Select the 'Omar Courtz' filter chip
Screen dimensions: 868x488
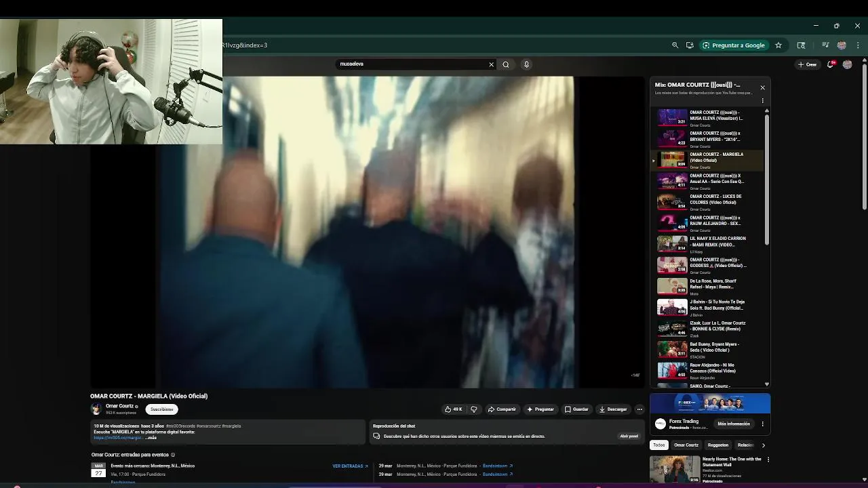(686, 445)
